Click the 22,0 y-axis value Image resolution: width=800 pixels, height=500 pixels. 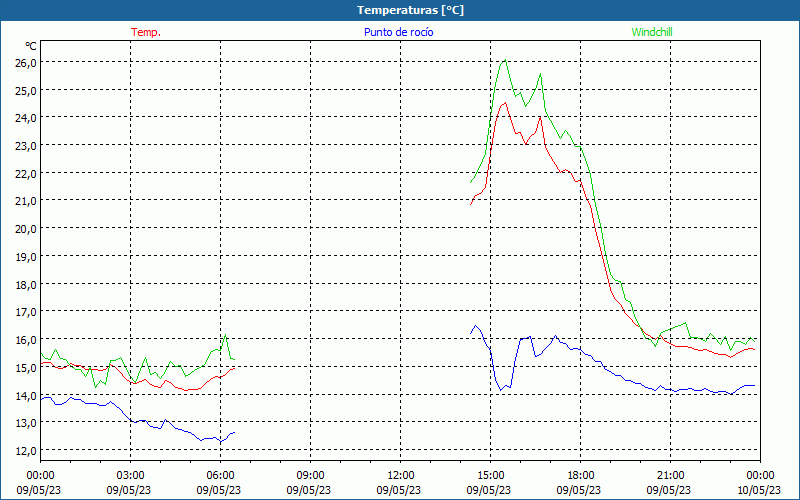click(26, 173)
